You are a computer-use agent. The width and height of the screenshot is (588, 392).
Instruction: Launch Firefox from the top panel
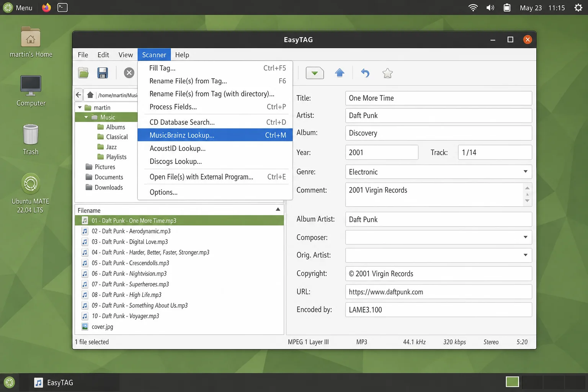coord(46,8)
